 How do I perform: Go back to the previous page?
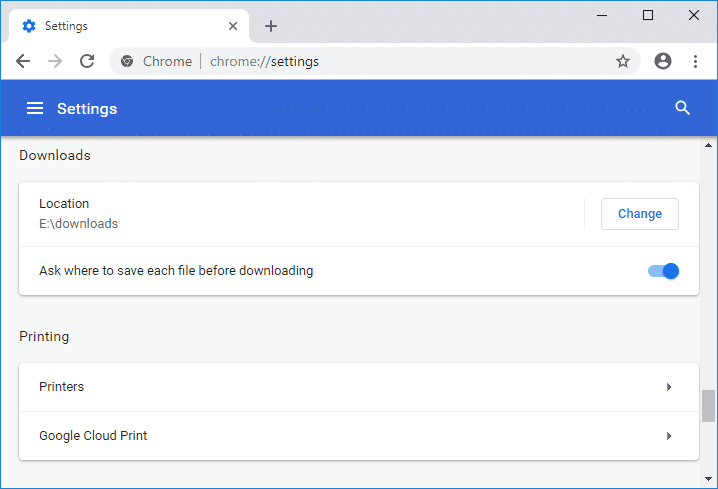(x=23, y=61)
